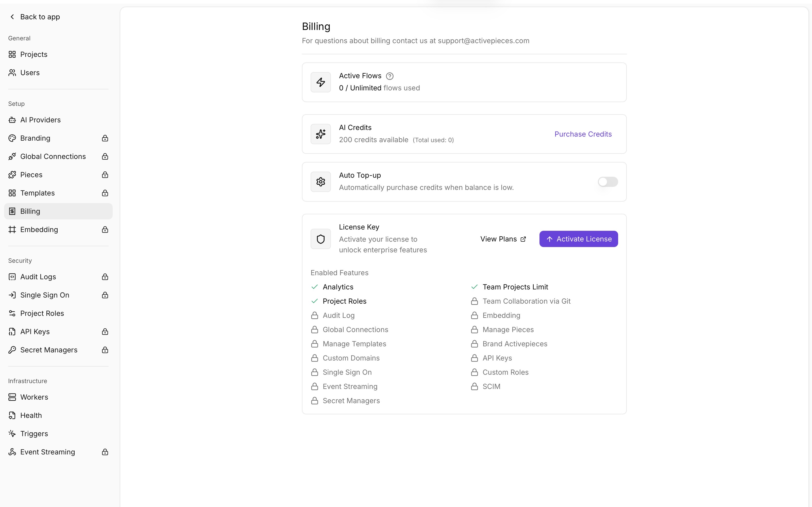The height and width of the screenshot is (507, 812).
Task: Click the Auto Top-up gear icon
Action: (x=320, y=182)
